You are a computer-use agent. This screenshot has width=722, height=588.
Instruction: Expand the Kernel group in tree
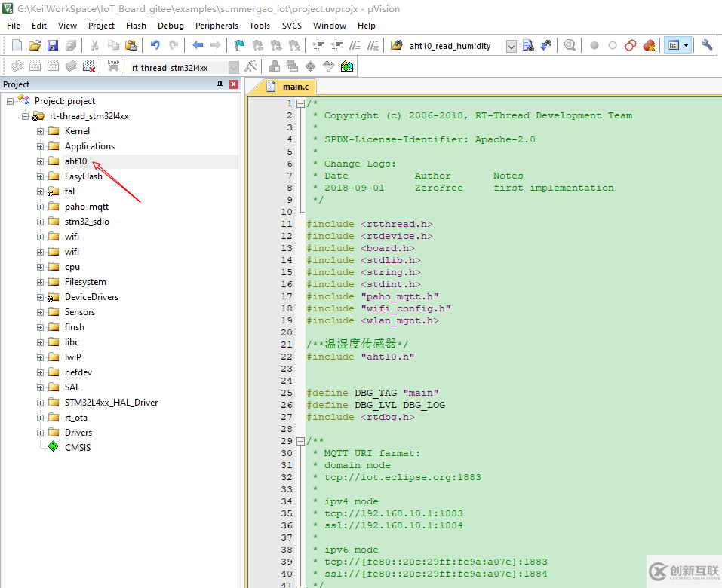point(40,131)
